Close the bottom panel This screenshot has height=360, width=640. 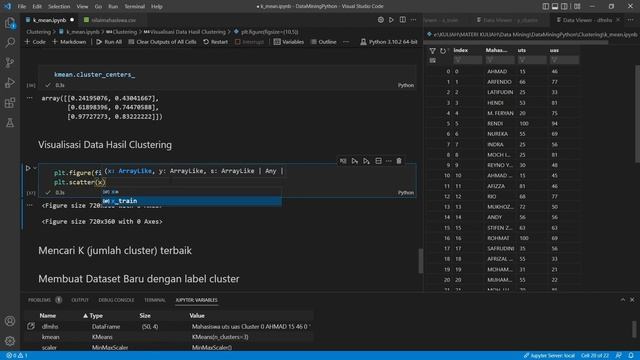tap(632, 300)
